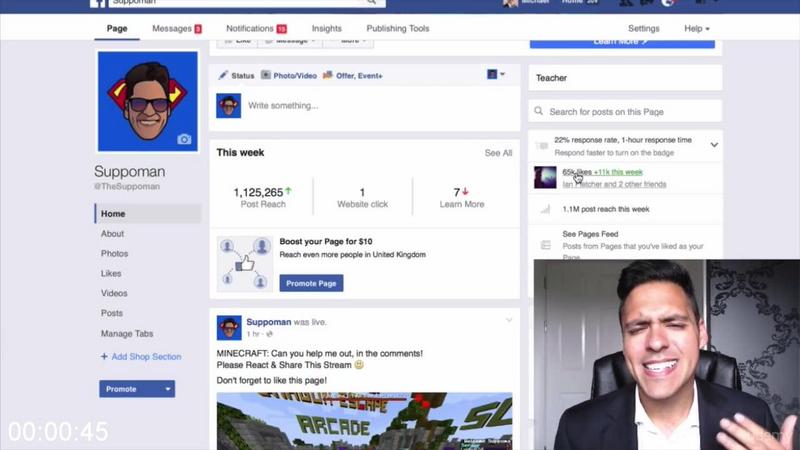Open the Help dropdown menu
Screen dimensions: 800x450
click(x=696, y=29)
